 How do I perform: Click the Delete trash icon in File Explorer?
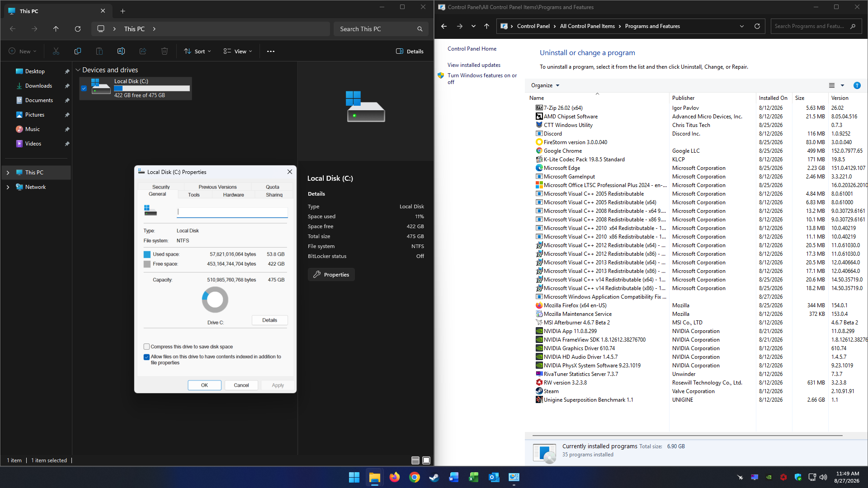[x=165, y=52]
